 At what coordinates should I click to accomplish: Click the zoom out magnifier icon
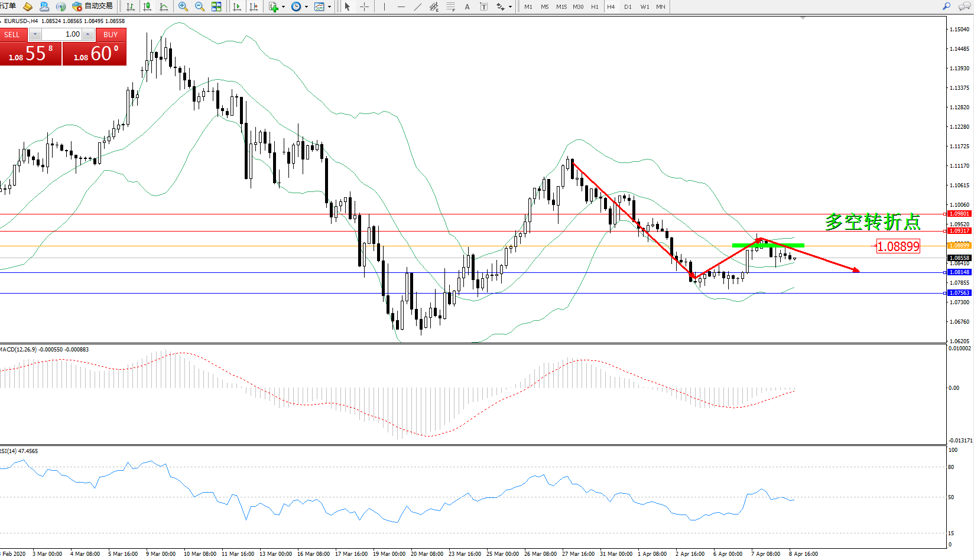point(200,6)
